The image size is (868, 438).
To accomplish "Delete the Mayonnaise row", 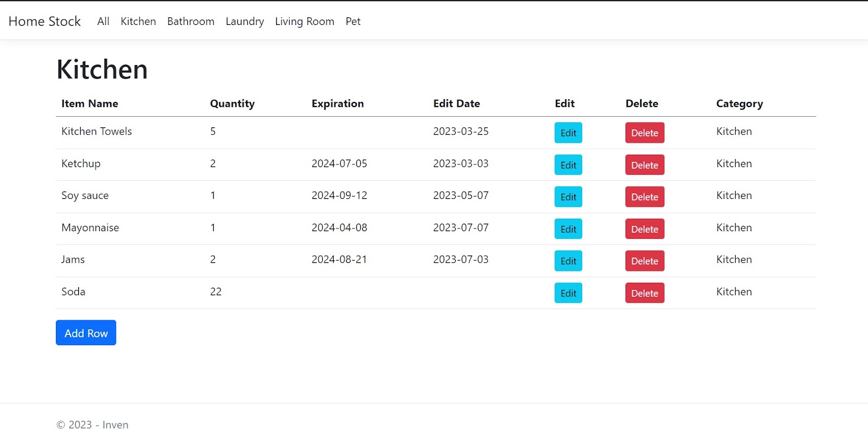I will point(644,229).
